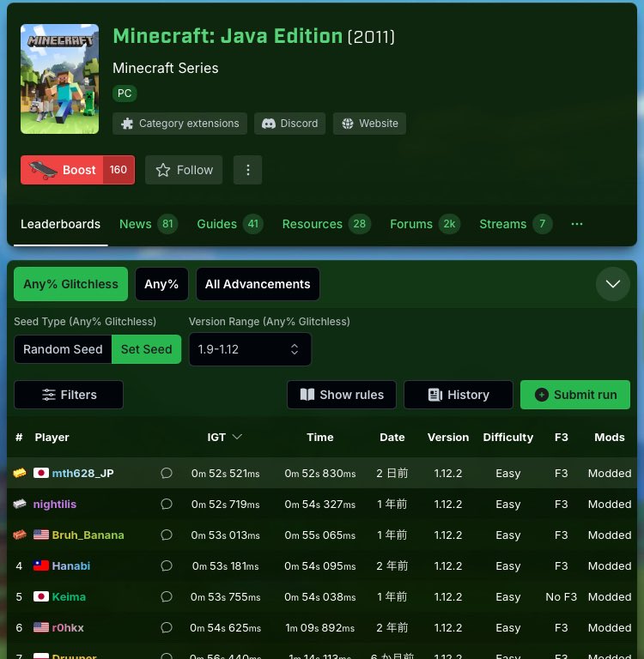This screenshot has height=659, width=644.
Task: Expand categories with round chevron button
Action: click(612, 284)
